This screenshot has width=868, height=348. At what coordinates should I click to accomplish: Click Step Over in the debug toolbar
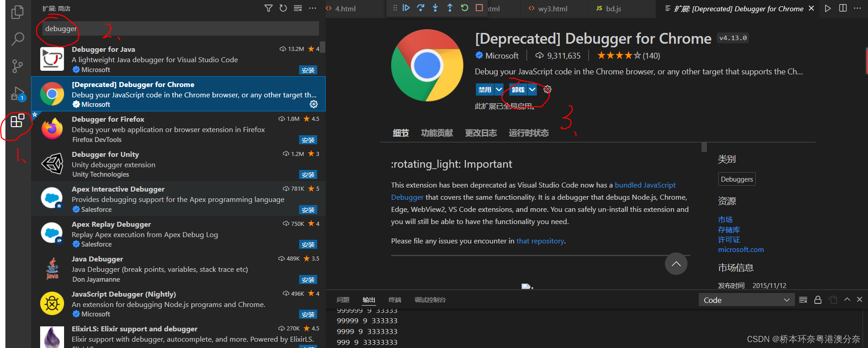pyautogui.click(x=420, y=8)
